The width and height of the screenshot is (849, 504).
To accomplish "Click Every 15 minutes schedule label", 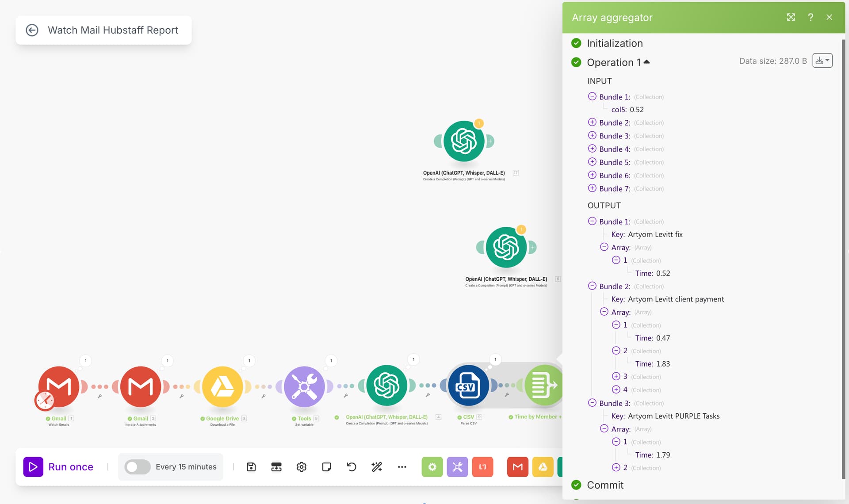I will pyautogui.click(x=186, y=467).
